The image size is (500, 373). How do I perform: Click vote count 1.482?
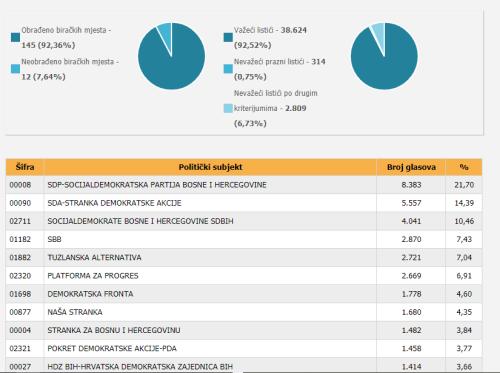411,330
